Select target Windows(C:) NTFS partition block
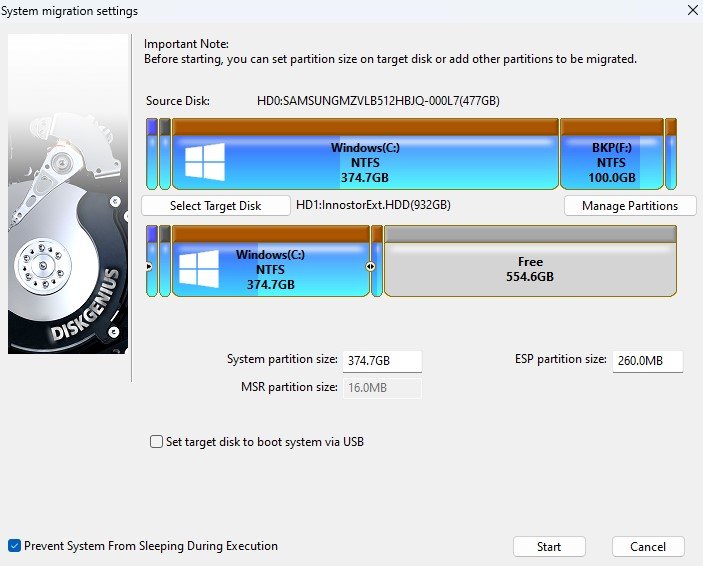Viewport: 703px width, 566px height. tap(271, 261)
